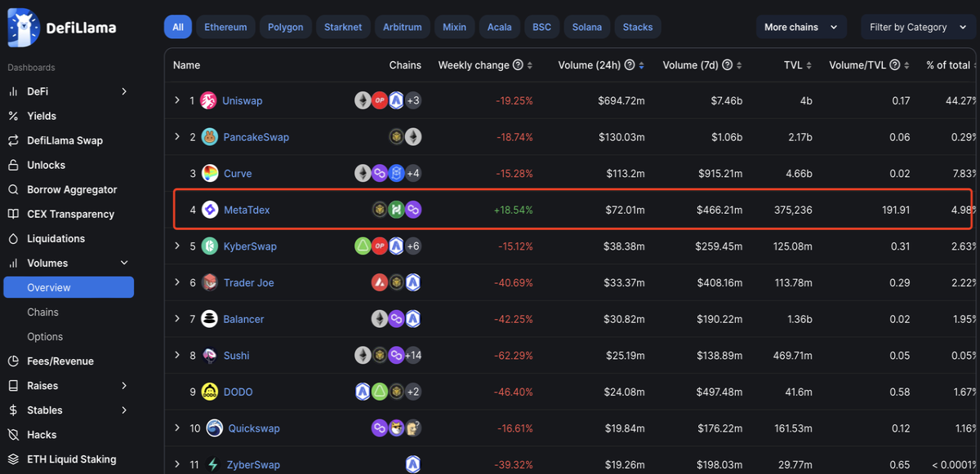Click the DODO yellow logo icon
The image size is (980, 474).
pos(209,392)
